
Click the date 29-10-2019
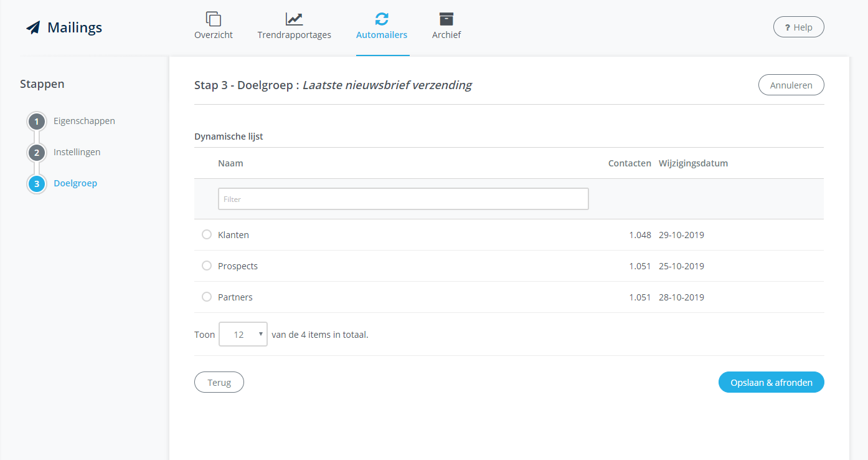point(681,235)
